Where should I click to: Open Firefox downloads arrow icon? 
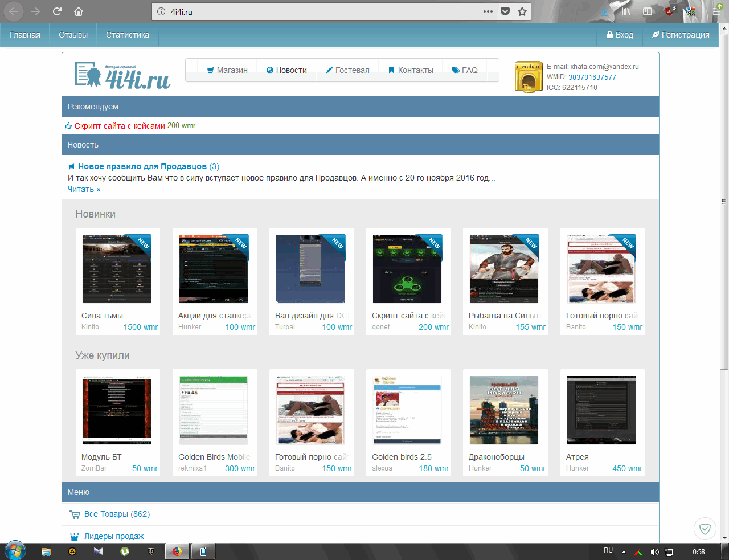coord(604,11)
